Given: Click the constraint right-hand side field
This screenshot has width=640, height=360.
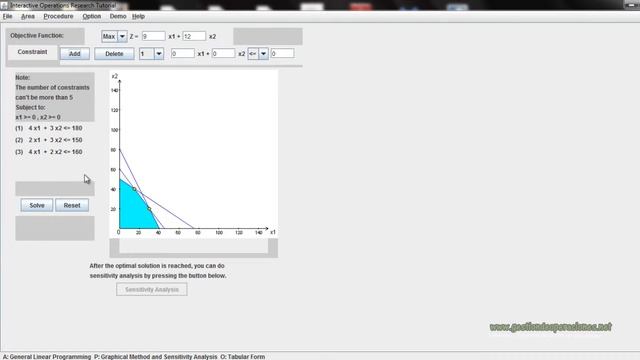Looking at the screenshot, I should pyautogui.click(x=282, y=53).
